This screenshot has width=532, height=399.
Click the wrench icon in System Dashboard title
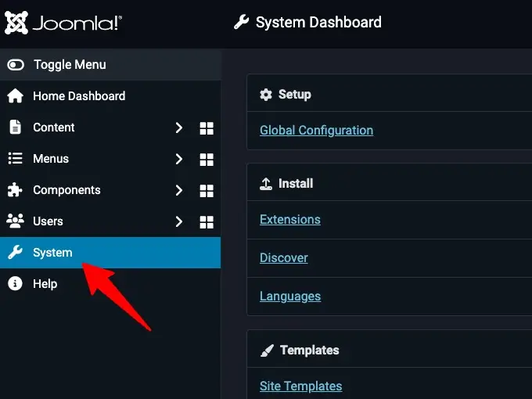[241, 23]
